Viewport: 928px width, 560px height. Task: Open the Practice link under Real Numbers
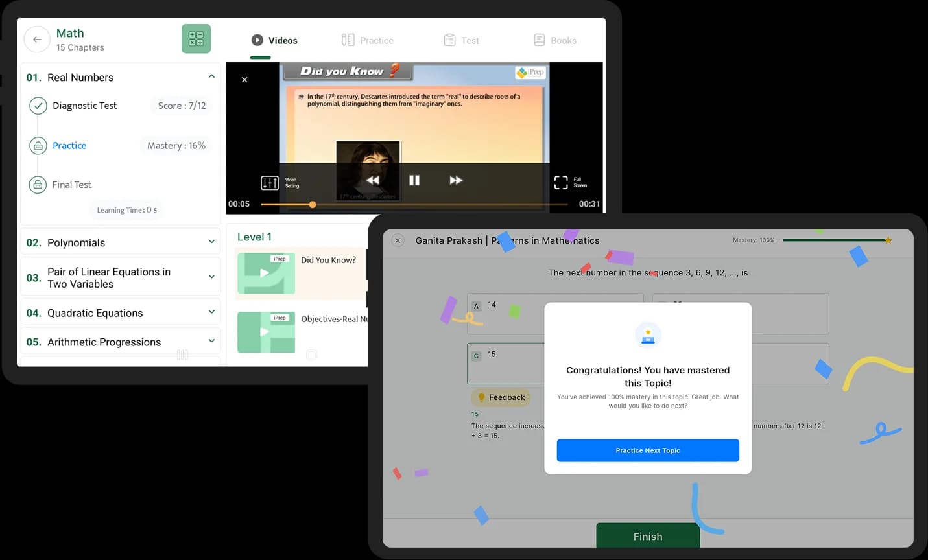[x=69, y=146]
